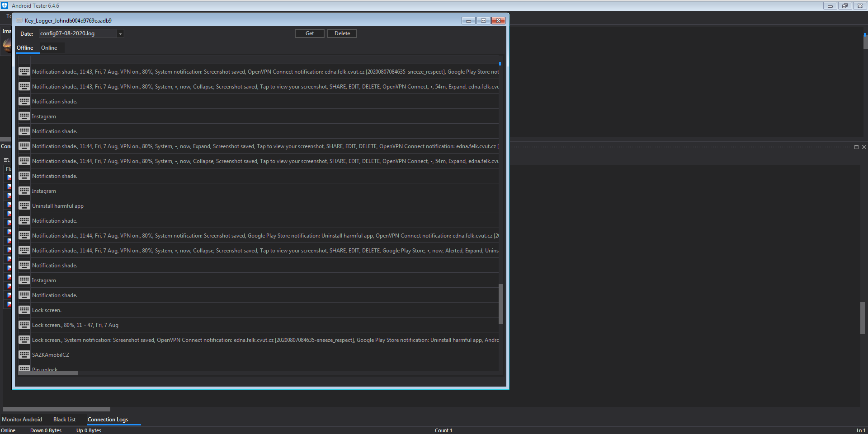
Task: Select the 'Uninstall harmful app' log row
Action: pos(258,205)
